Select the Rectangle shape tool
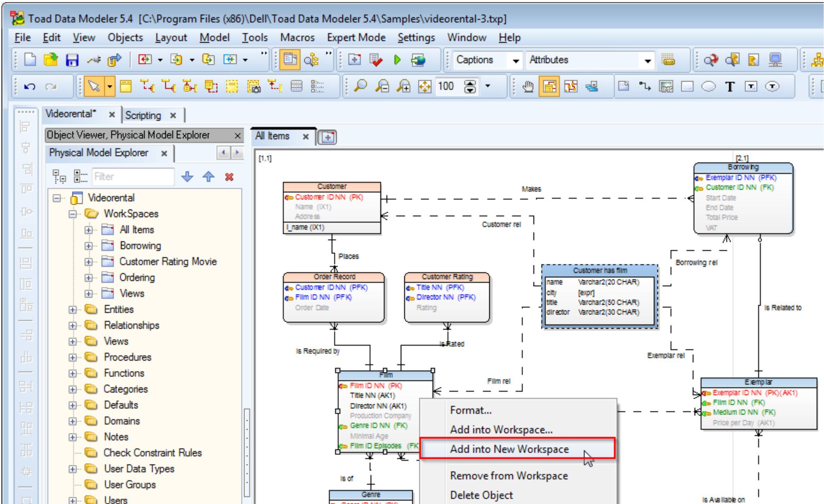This screenshot has height=504, width=824. pyautogui.click(x=687, y=86)
